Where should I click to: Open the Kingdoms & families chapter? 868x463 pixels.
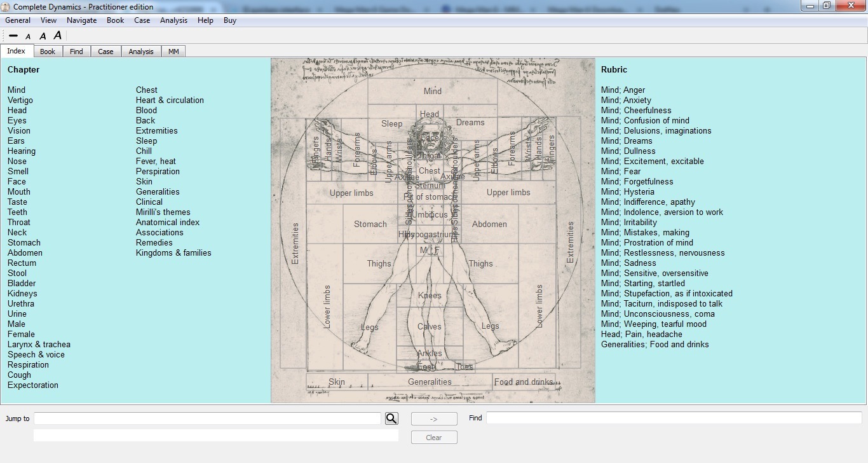click(173, 252)
